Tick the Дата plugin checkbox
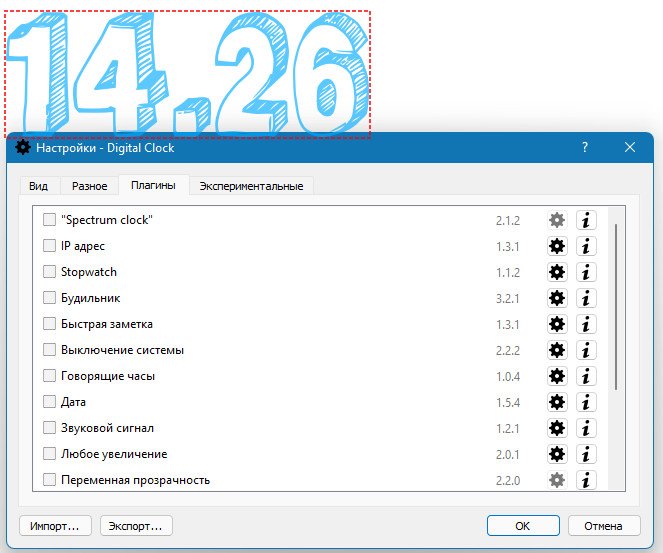663x553 pixels. point(49,402)
